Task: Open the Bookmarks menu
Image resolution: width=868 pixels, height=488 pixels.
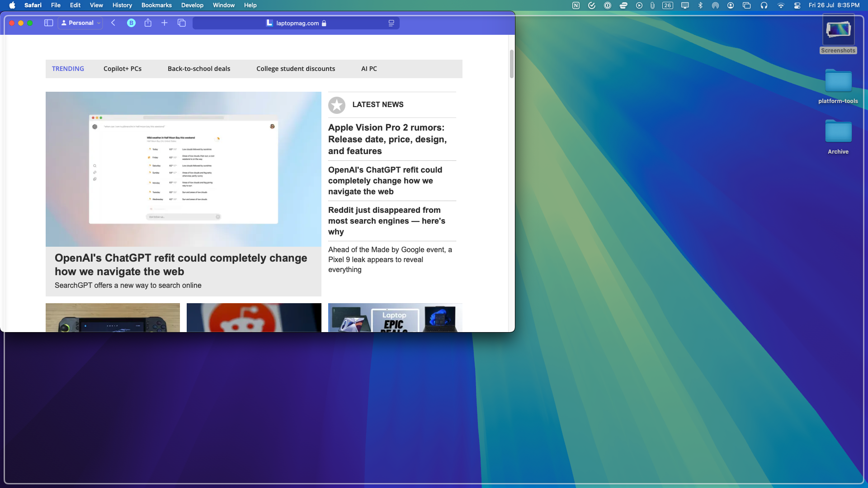Action: 156,5
